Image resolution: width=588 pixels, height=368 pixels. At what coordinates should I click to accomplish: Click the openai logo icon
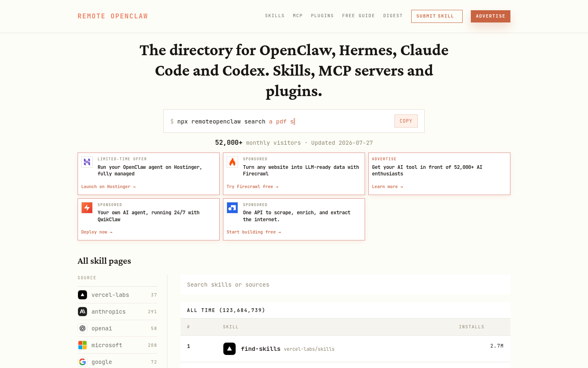(x=82, y=328)
